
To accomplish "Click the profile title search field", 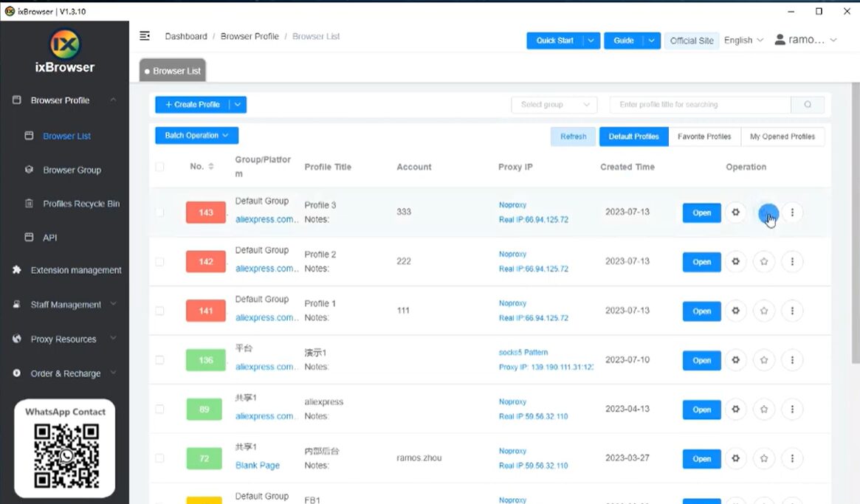I will (701, 105).
